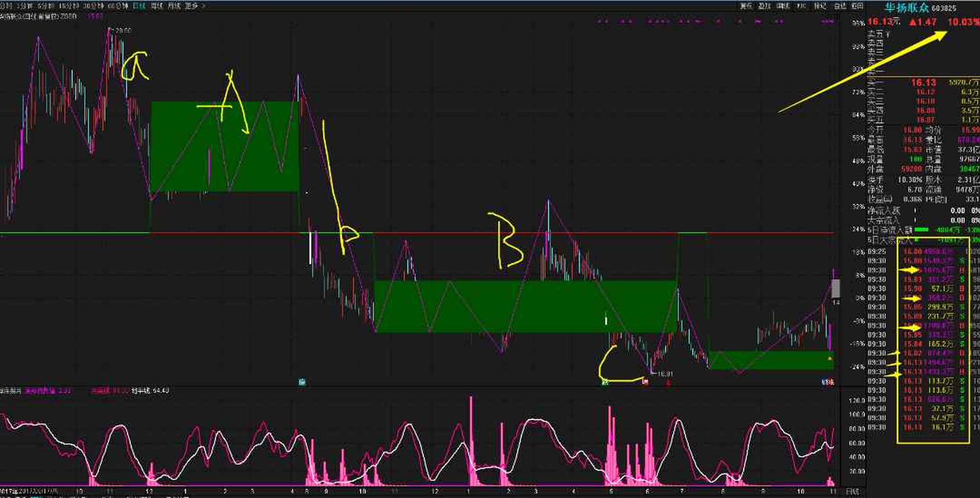Select the 月线 monthly chart tab

(174, 6)
